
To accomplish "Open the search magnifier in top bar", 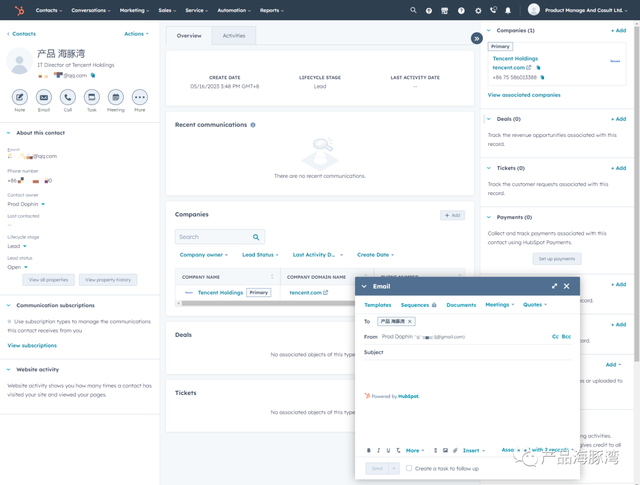I will point(413,10).
